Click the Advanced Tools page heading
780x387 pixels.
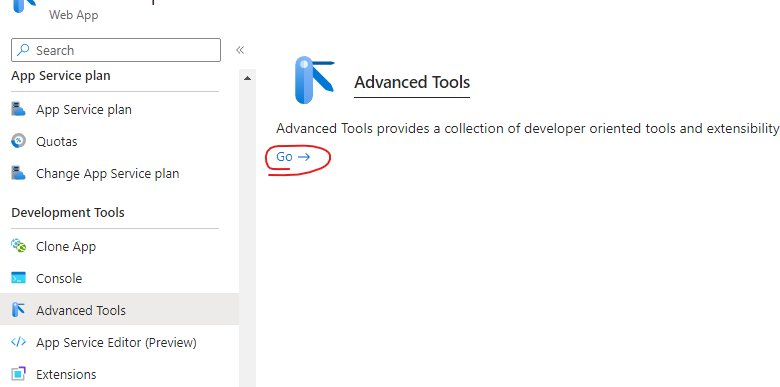click(x=412, y=82)
